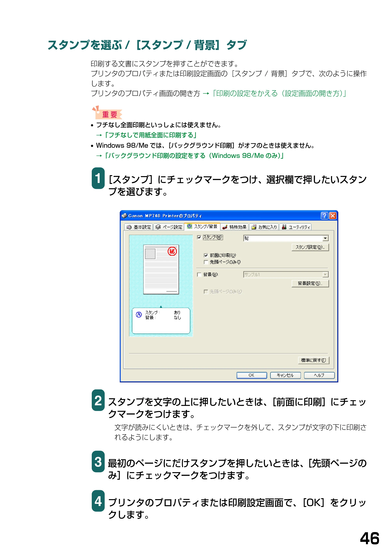The width and height of the screenshot is (392, 554).
Task: Switch to the お気に入り tab
Action: tap(264, 227)
